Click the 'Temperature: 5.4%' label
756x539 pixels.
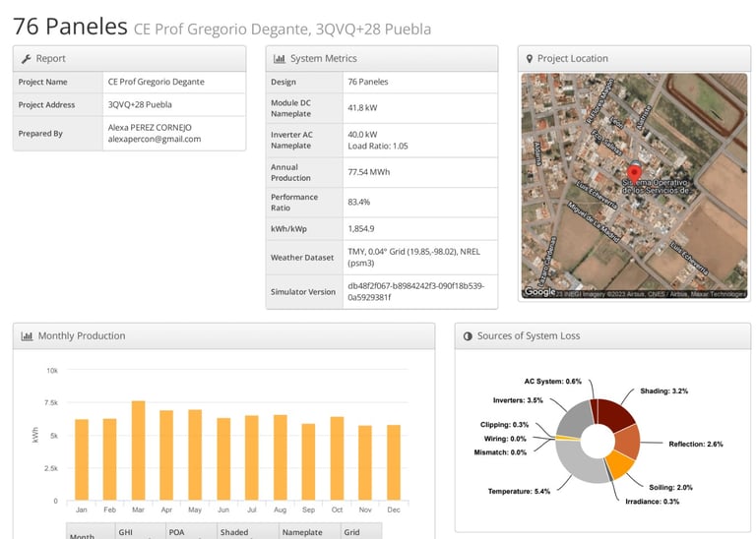(519, 492)
